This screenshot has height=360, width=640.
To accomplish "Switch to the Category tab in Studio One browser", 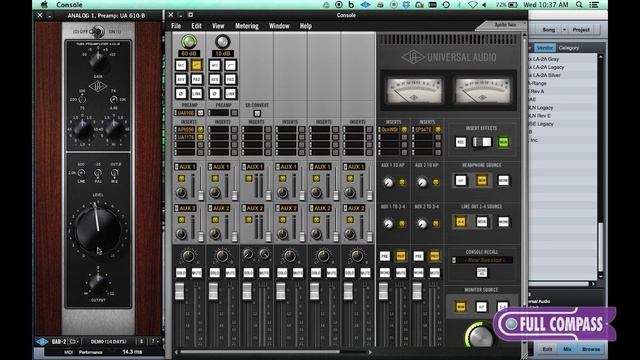I will (x=569, y=48).
